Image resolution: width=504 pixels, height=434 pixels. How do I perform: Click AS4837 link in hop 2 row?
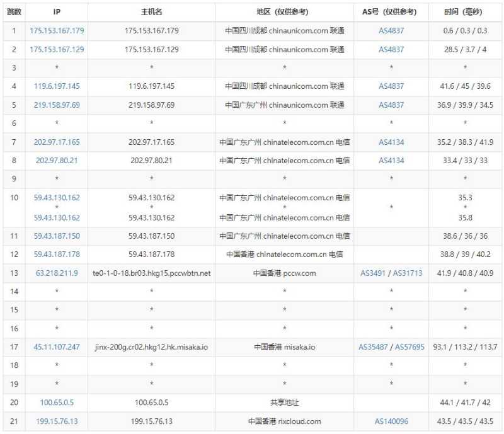click(x=391, y=50)
